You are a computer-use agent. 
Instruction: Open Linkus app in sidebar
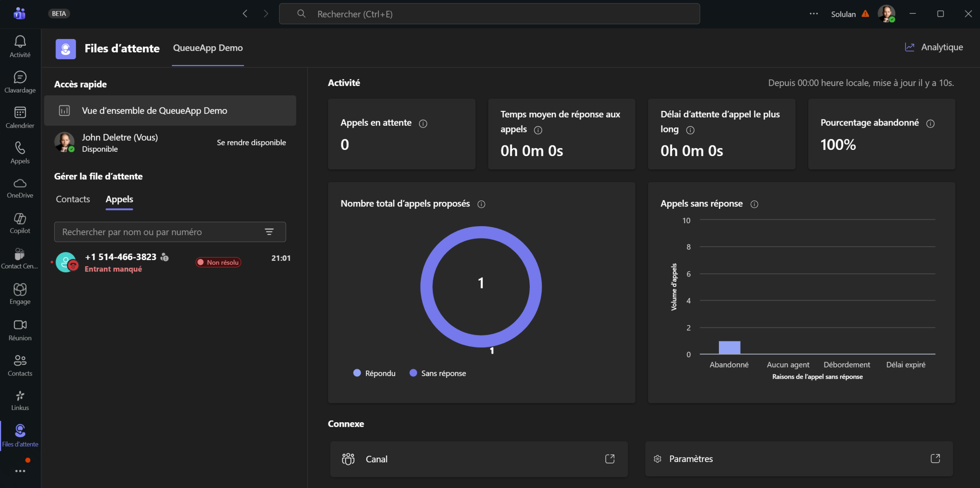click(20, 396)
